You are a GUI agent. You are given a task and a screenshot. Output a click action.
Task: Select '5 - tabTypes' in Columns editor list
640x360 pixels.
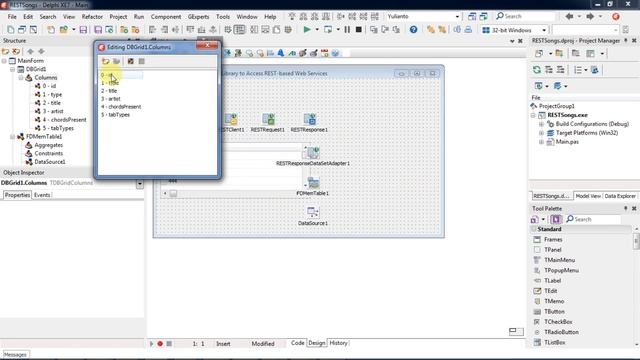pyautogui.click(x=116, y=115)
